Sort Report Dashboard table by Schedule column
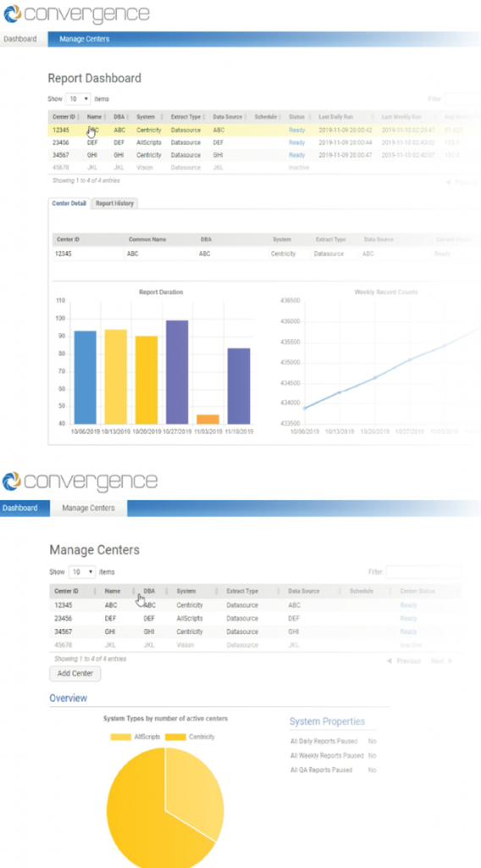This screenshot has height=868, width=481. (268, 117)
